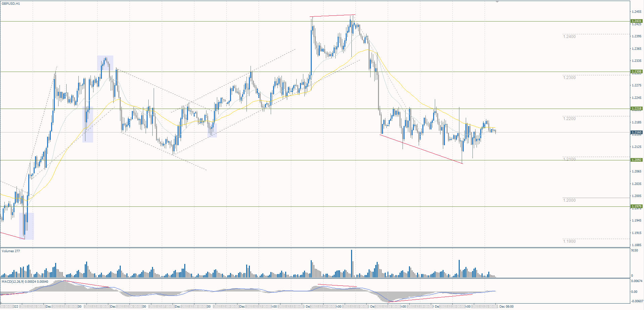Select the red trendline above the 1.2431 double top
Screen dimensions: 644x310
point(332,15)
